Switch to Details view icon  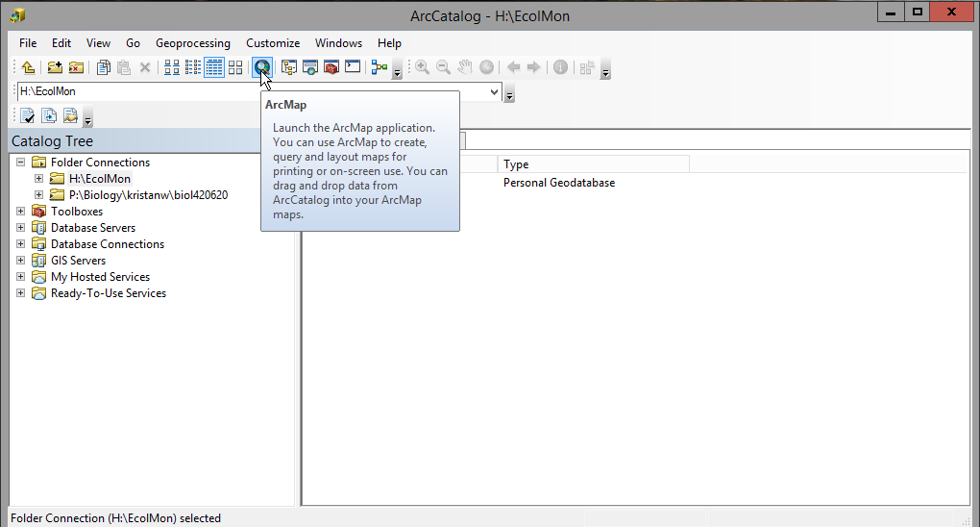coord(214,67)
